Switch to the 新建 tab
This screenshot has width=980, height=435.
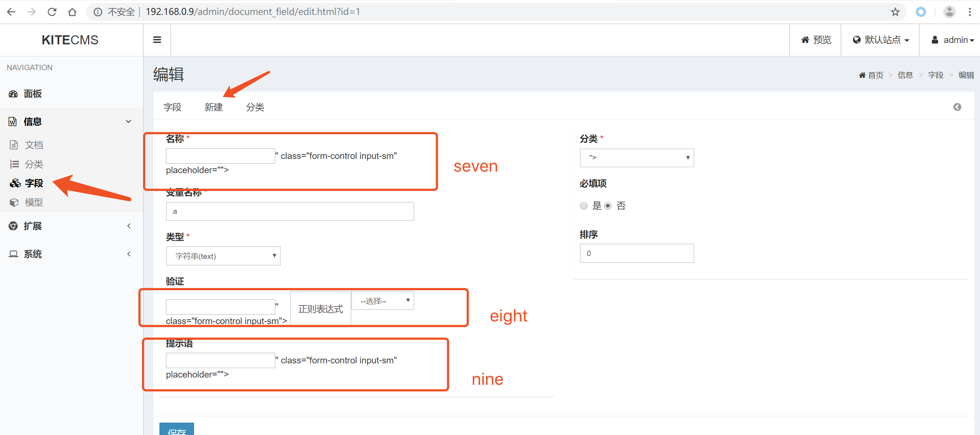(x=213, y=107)
